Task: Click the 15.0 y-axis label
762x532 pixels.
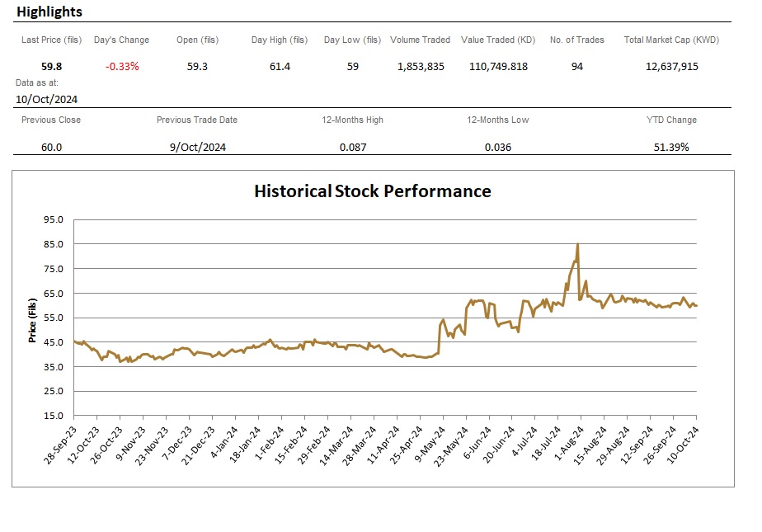Action: (54, 416)
